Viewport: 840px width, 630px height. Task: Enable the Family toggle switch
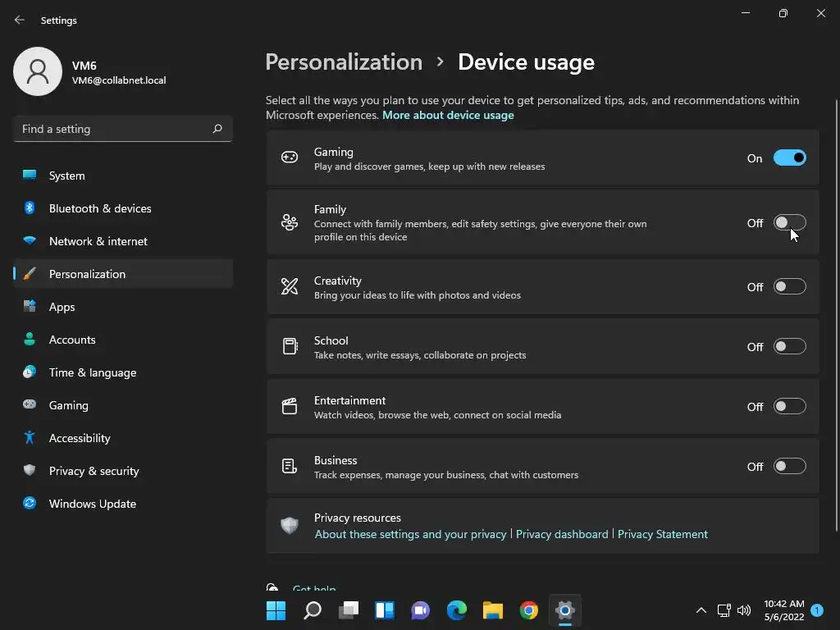[x=790, y=223]
